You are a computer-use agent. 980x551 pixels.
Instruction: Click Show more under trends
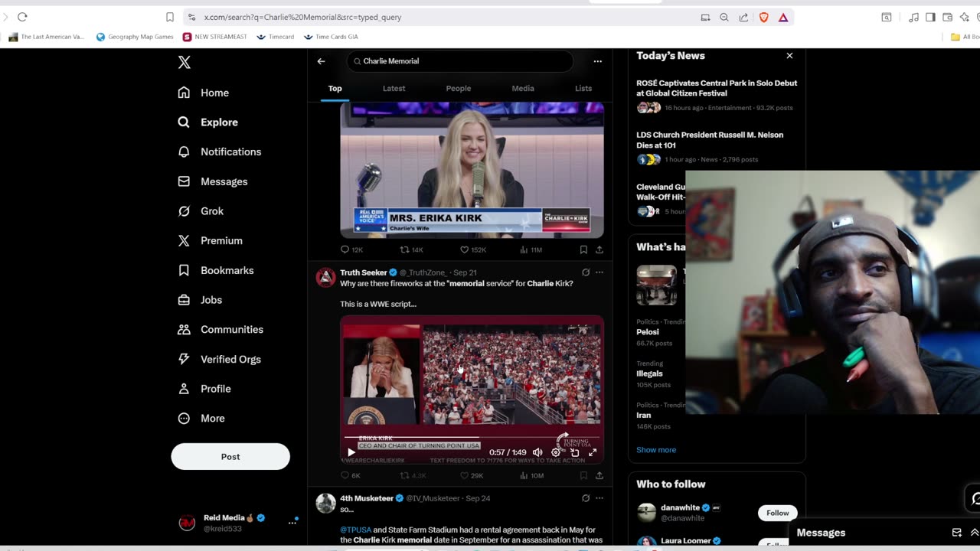coord(656,450)
